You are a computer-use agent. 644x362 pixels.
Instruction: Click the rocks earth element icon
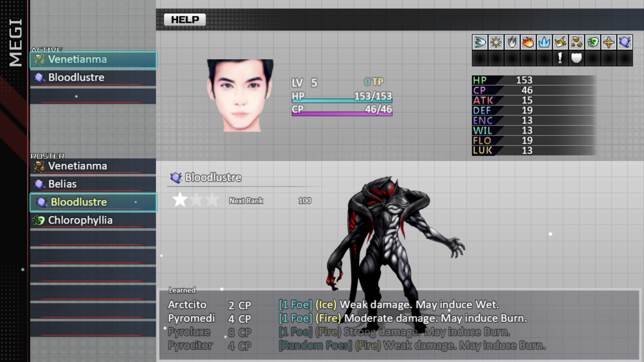577,42
